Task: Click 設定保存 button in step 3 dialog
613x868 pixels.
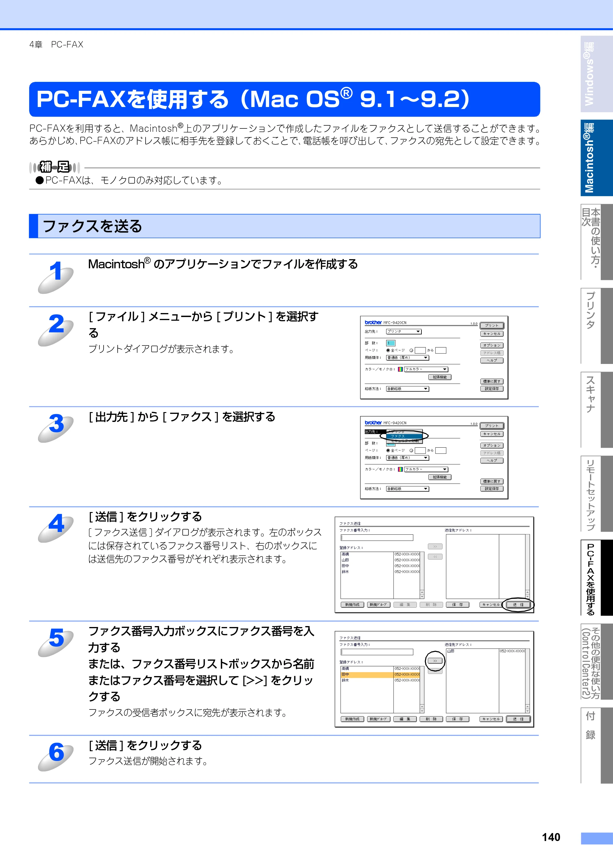Action: [492, 489]
